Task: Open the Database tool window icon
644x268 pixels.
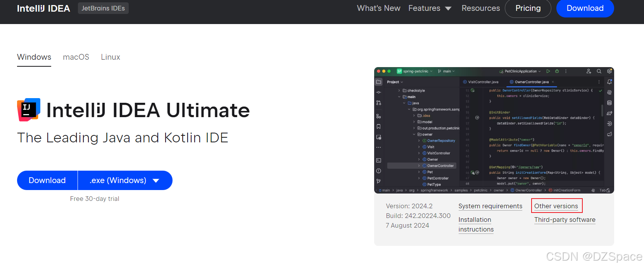Action: pos(609,103)
